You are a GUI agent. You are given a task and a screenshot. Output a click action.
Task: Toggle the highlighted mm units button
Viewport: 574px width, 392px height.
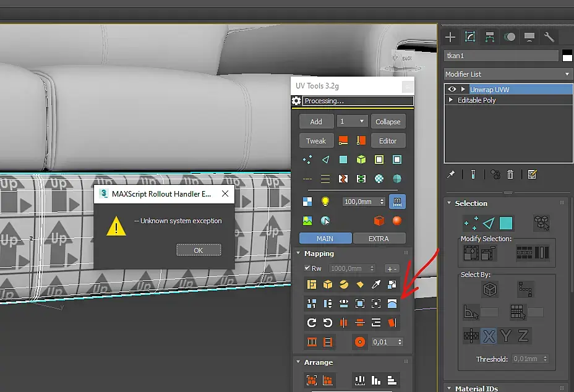pyautogui.click(x=397, y=202)
